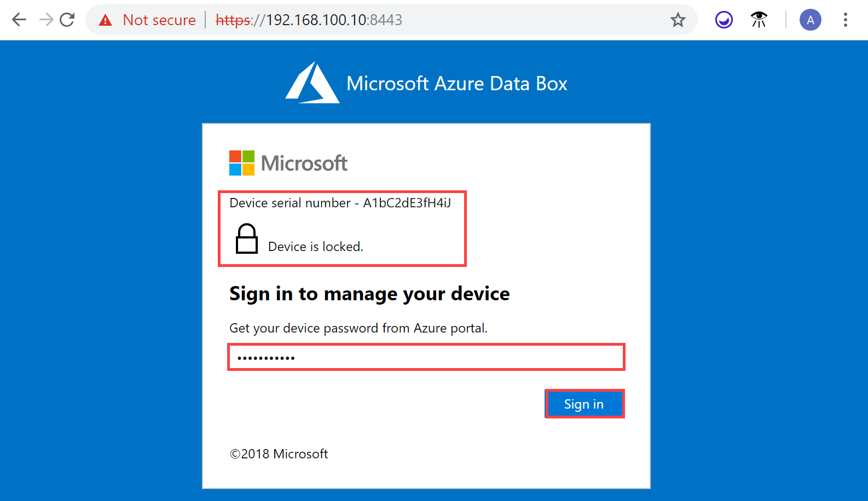Bookmark this page with the star icon
This screenshot has width=868, height=501.
click(x=678, y=20)
